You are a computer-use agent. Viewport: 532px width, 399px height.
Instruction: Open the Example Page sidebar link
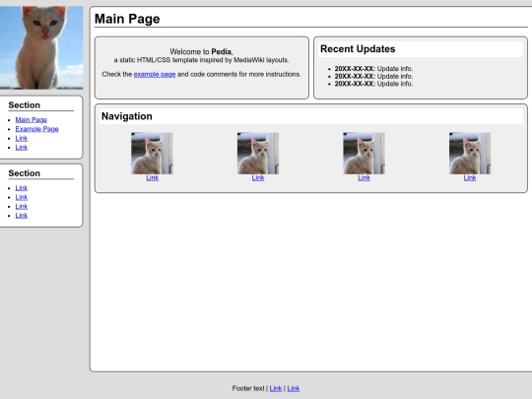click(x=37, y=129)
